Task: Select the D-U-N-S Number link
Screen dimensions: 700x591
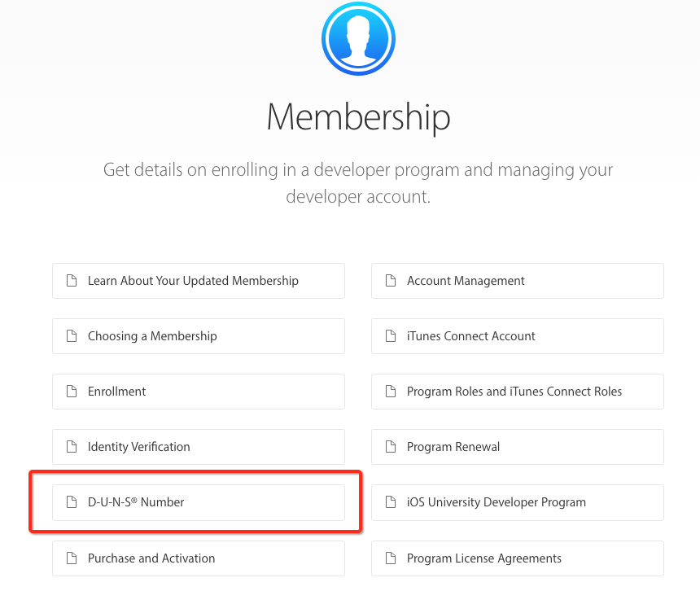Action: (x=136, y=502)
